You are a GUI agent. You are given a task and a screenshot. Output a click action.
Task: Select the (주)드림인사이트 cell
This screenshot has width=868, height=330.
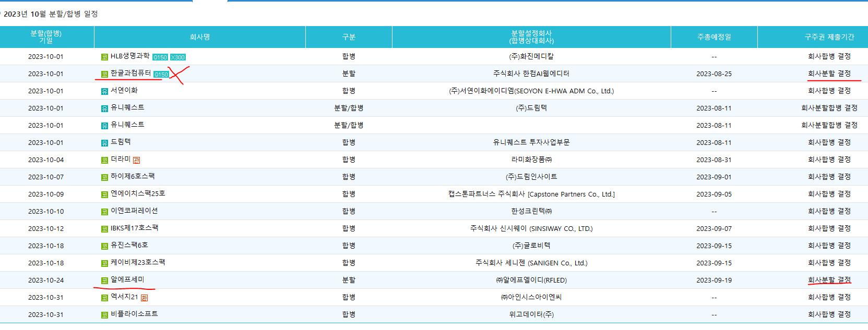click(x=531, y=177)
